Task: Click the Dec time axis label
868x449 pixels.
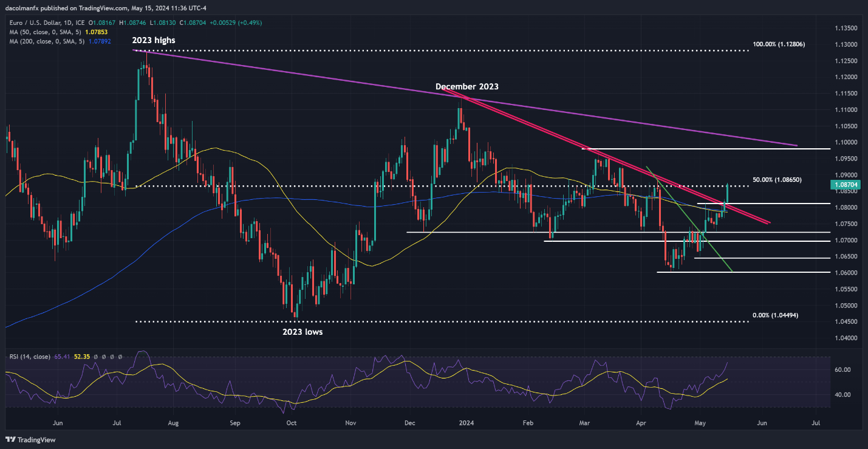Action: (409, 422)
